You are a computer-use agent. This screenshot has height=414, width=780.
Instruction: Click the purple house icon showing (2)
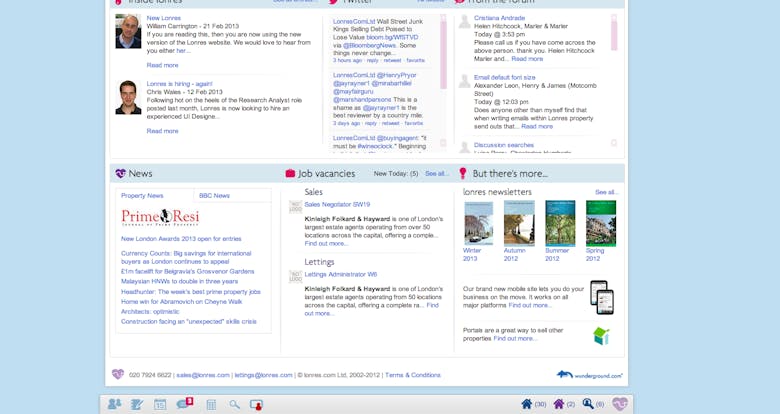point(557,404)
